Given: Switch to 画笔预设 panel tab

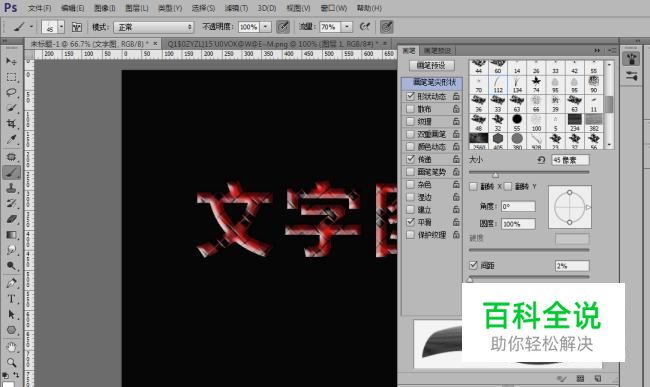Looking at the screenshot, I should click(437, 51).
